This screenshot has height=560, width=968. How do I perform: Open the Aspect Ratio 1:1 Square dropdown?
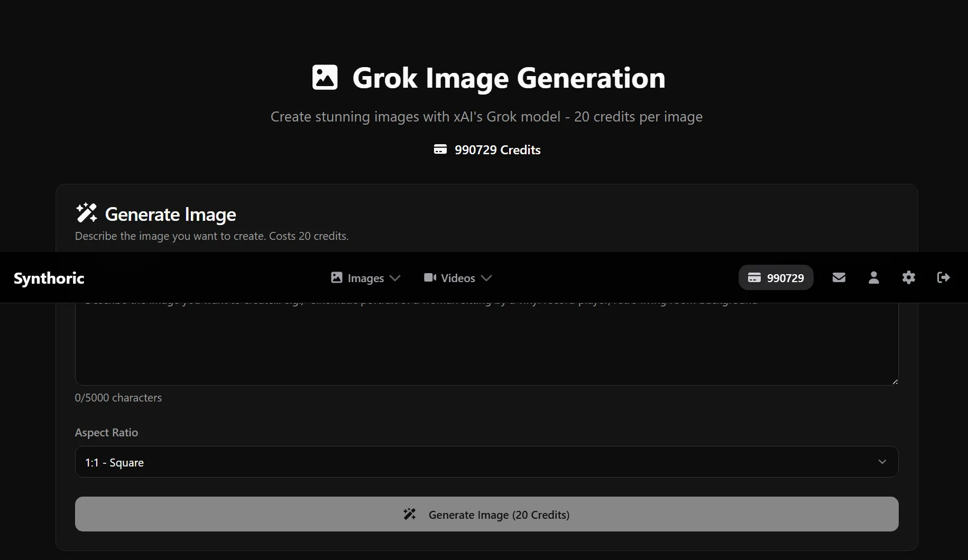click(486, 462)
